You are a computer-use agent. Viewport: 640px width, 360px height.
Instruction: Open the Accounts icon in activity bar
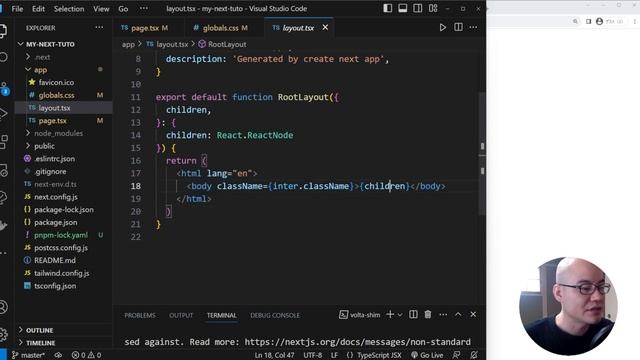pyautogui.click(x=3, y=307)
